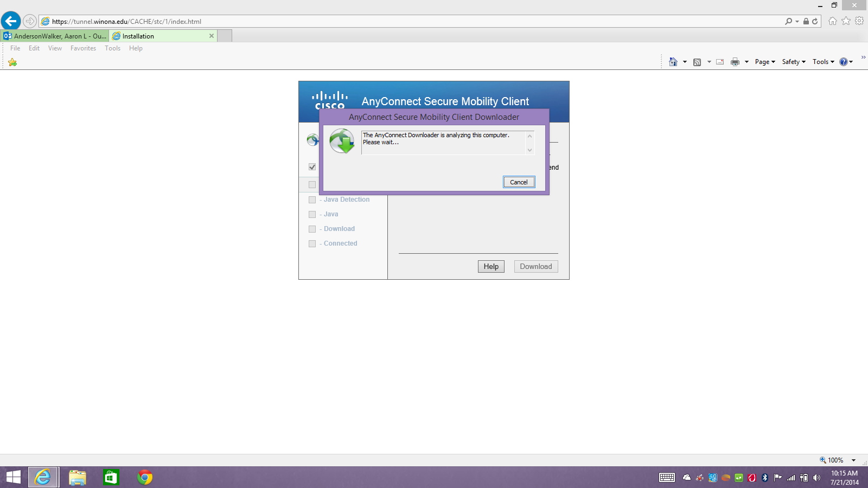The height and width of the screenshot is (488, 868).
Task: Open the Favorites menu
Action: (x=83, y=48)
